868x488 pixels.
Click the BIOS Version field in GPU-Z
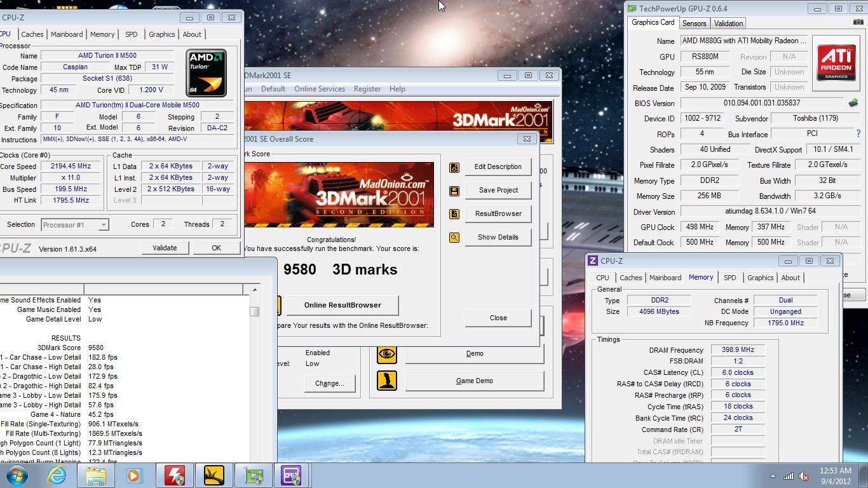(x=761, y=103)
